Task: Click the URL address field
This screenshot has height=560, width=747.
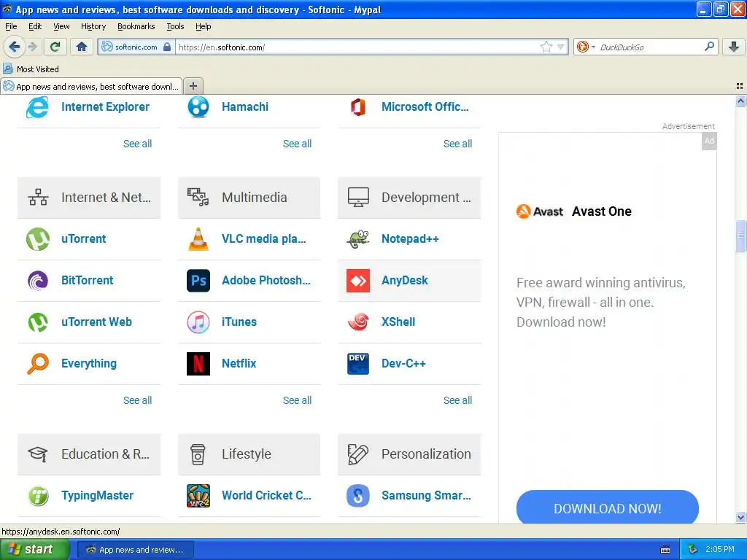Action: [357, 47]
